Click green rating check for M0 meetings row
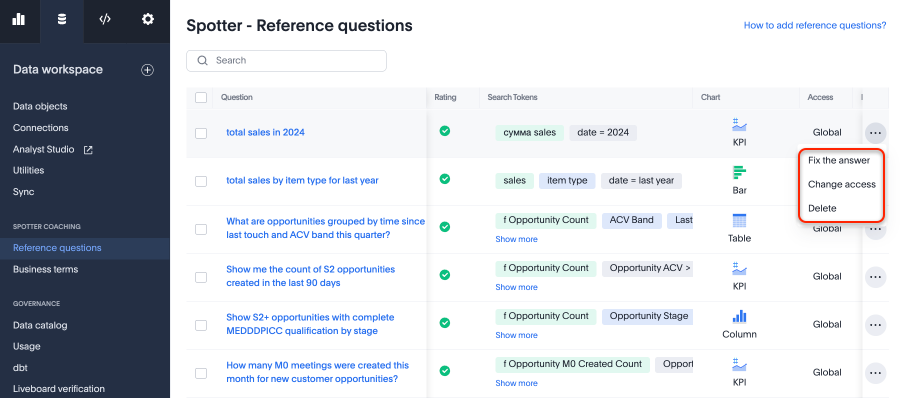This screenshot has width=903, height=398. 445,371
